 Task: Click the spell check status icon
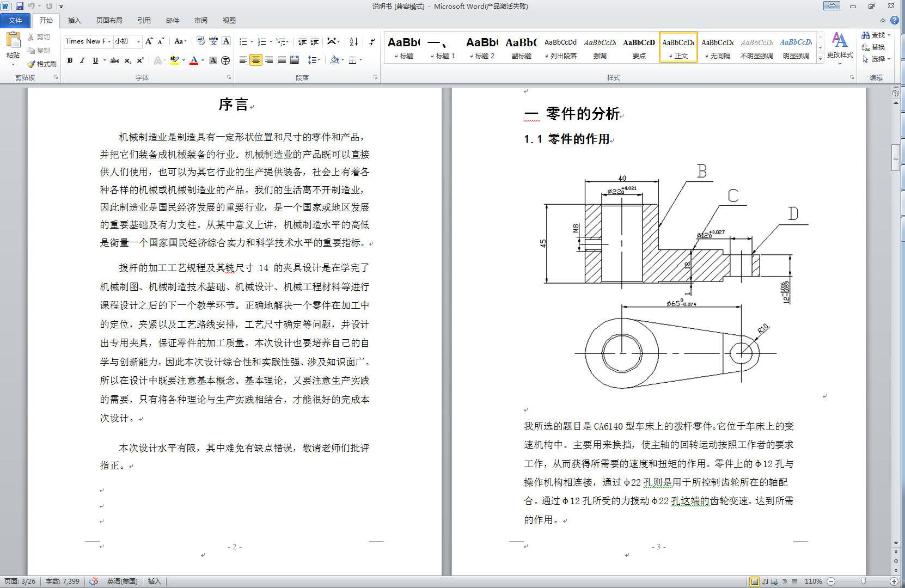(x=94, y=581)
